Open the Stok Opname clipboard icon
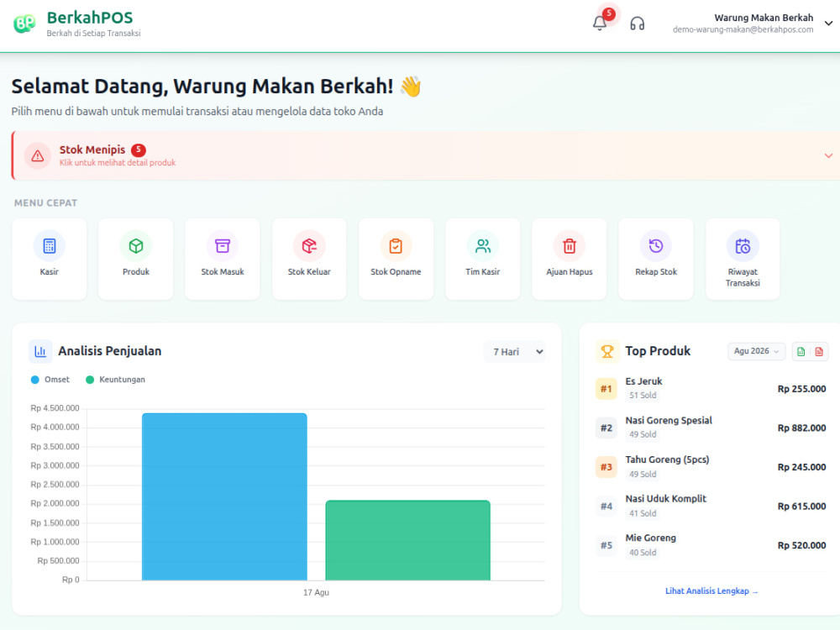Screen dimensions: 840x630 [x=396, y=246]
